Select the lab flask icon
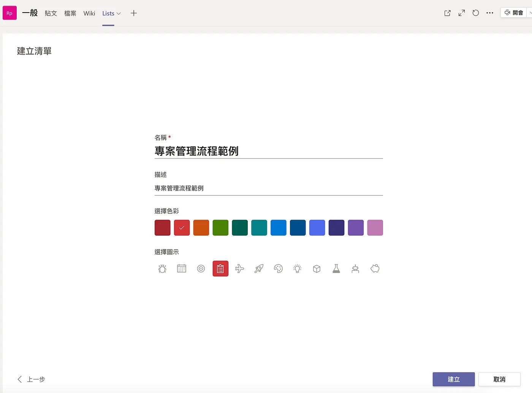Screen dimensions: 532x393 (336, 269)
